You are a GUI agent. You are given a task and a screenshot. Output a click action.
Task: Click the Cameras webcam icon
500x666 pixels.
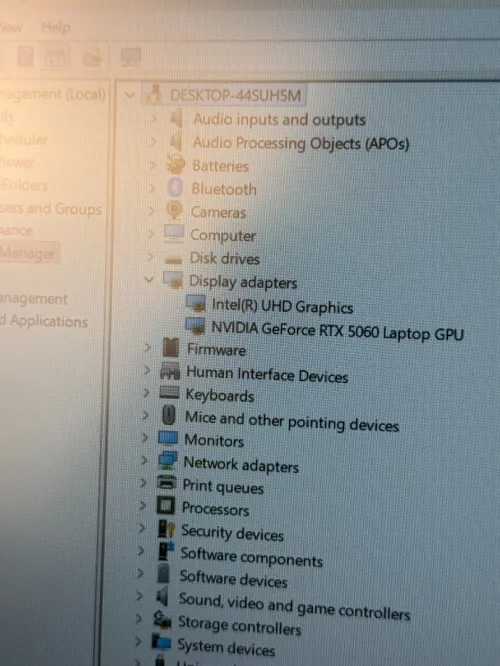click(174, 211)
